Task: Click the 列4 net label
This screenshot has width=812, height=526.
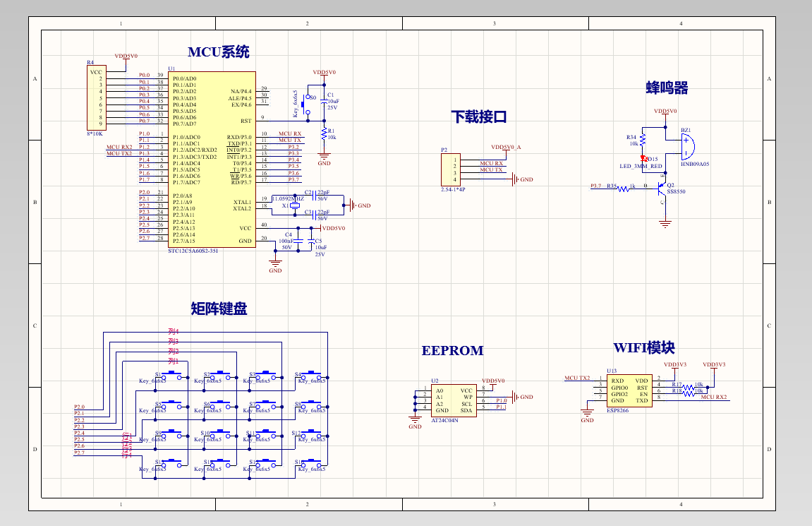Action: click(174, 331)
